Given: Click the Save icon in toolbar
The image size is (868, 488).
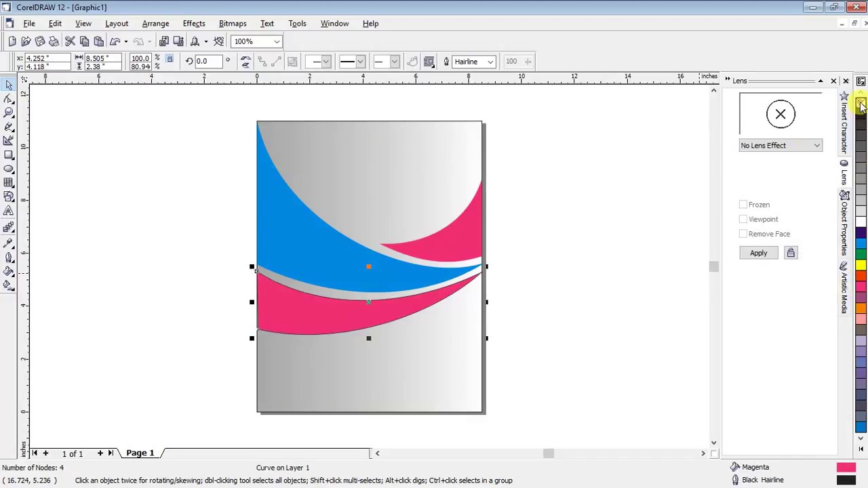Looking at the screenshot, I should (x=40, y=41).
